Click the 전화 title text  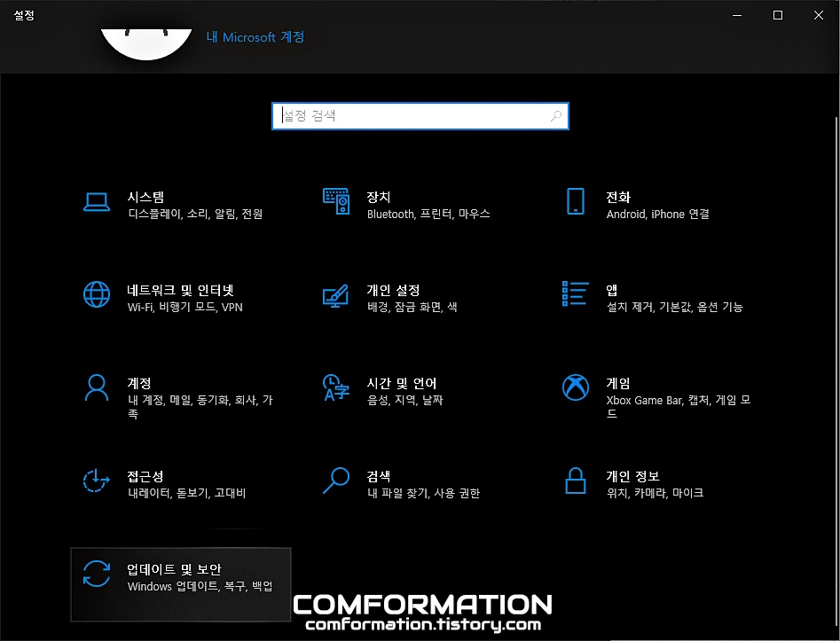pyautogui.click(x=618, y=197)
